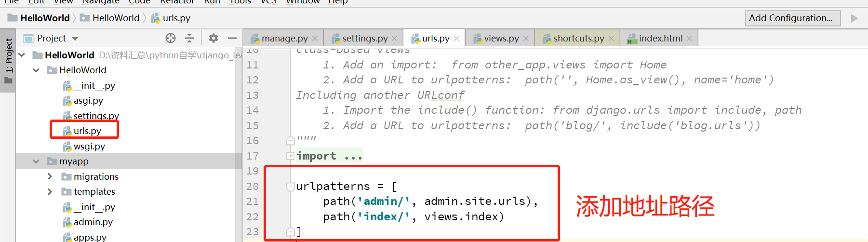
Task: Collapse the myapp folder
Action: click(36, 161)
